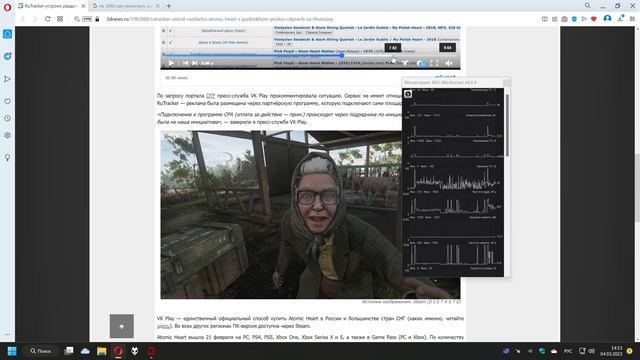This screenshot has height=360, width=640.
Task: Open the reader mode book icon
Action: [x=544, y=19]
